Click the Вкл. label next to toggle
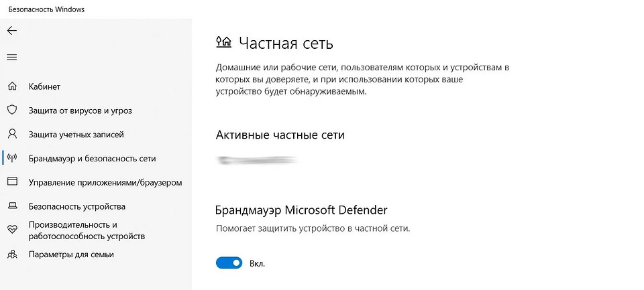 click(x=257, y=263)
